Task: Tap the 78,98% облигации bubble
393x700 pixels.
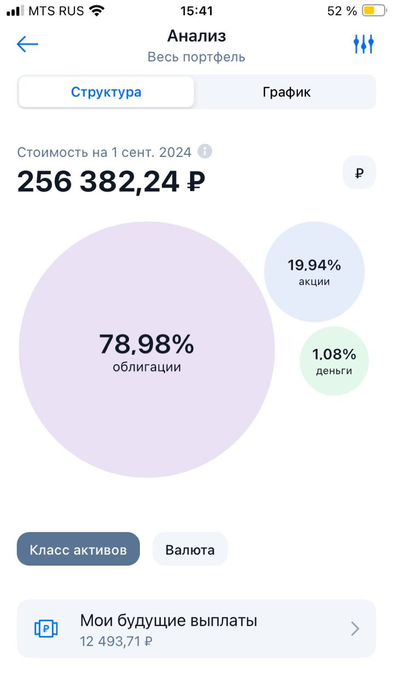Action: (x=146, y=350)
